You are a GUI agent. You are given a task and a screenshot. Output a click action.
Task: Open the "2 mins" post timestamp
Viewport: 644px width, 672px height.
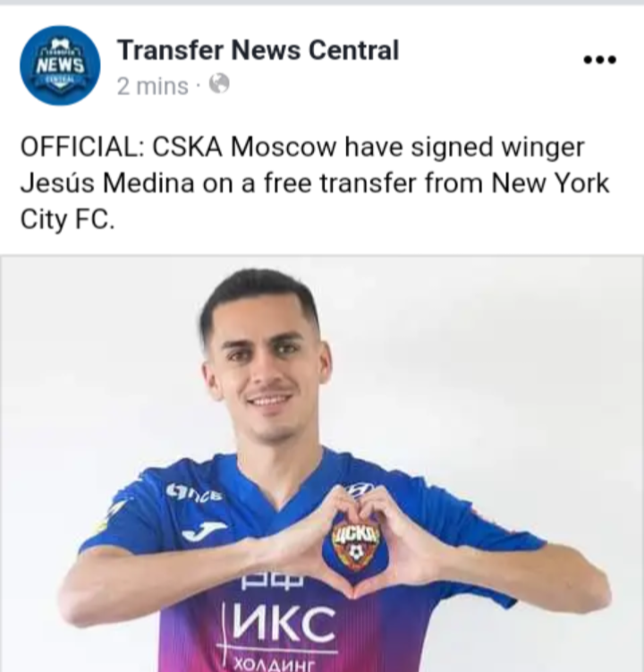point(153,87)
